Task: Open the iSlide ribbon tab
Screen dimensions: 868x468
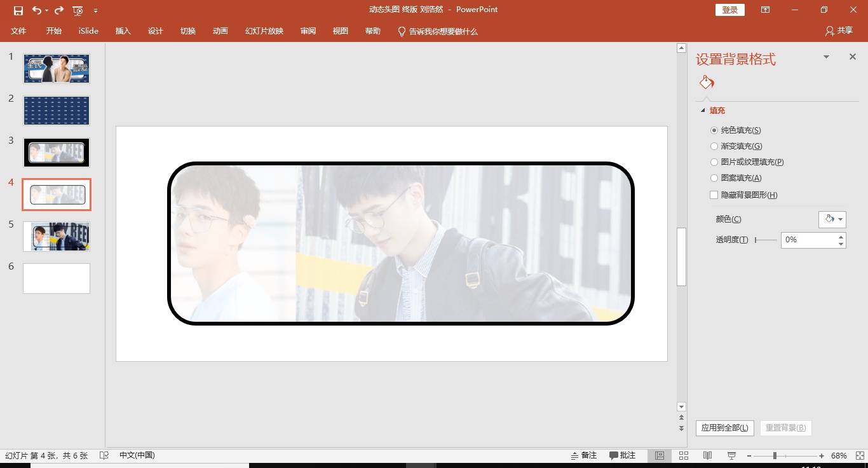Action: click(x=88, y=31)
